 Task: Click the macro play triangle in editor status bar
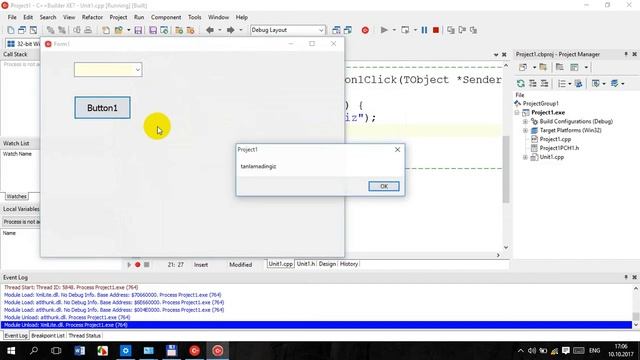pos(129,264)
